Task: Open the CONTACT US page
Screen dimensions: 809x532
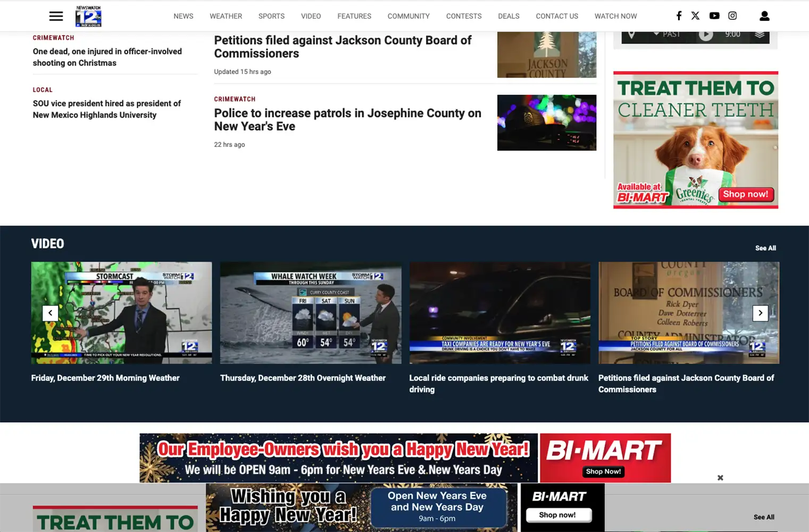Action: (x=557, y=16)
